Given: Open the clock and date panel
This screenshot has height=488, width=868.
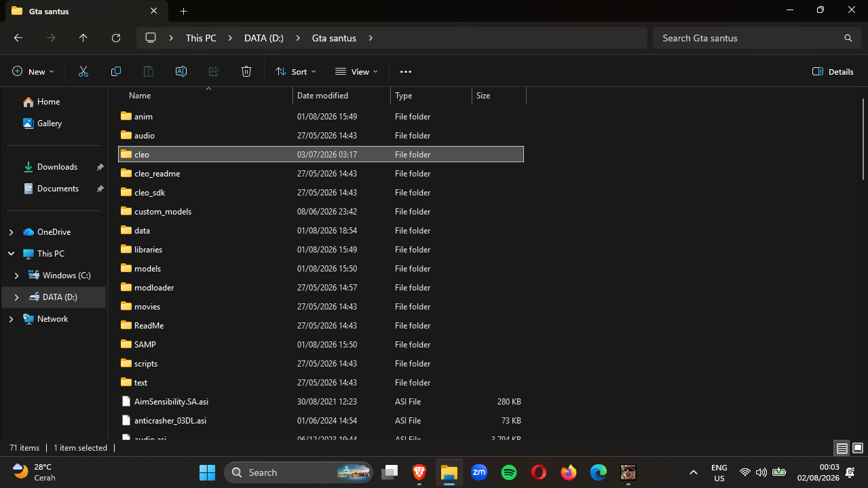Looking at the screenshot, I should pos(818,472).
